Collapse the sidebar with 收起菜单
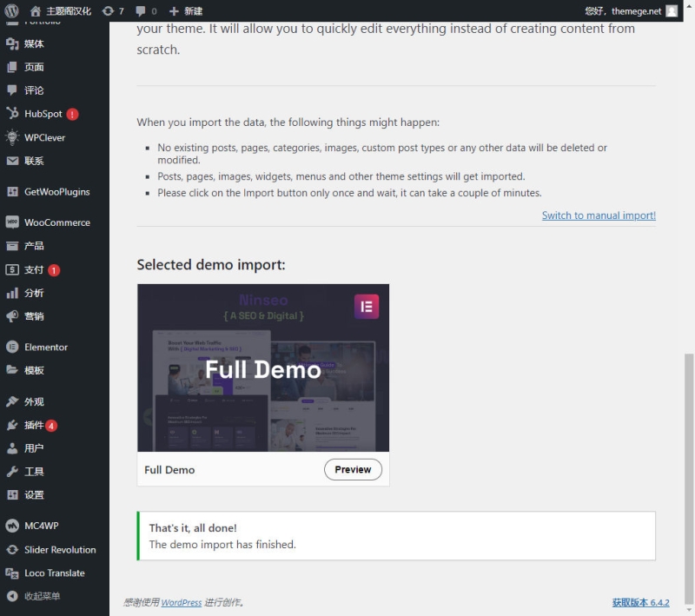The width and height of the screenshot is (695, 616). click(x=33, y=596)
